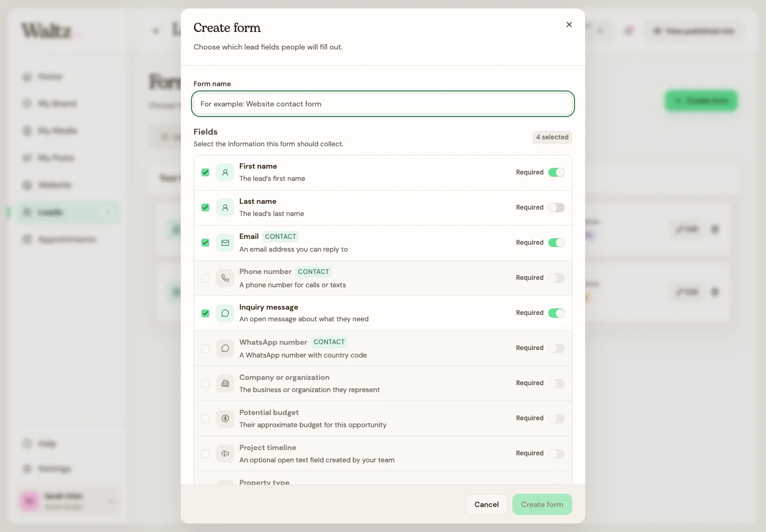This screenshot has height=532, width=766.
Task: Check the Potential budget checkbox
Action: tap(205, 418)
